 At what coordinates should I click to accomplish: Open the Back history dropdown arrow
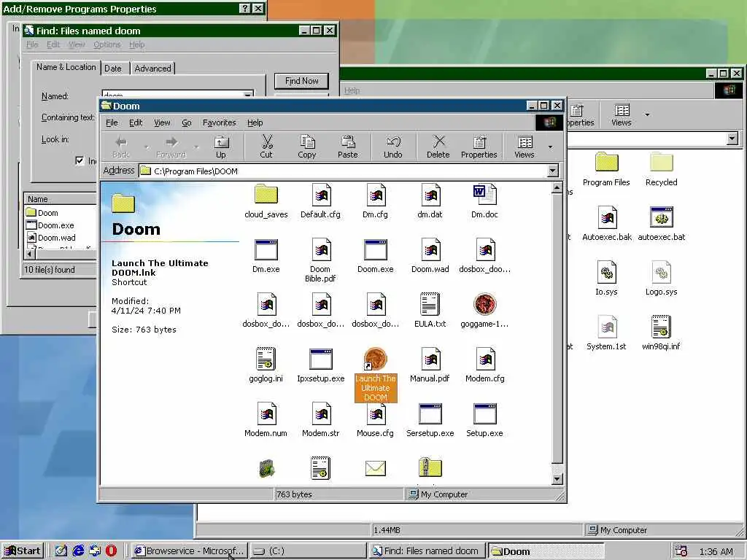146,147
